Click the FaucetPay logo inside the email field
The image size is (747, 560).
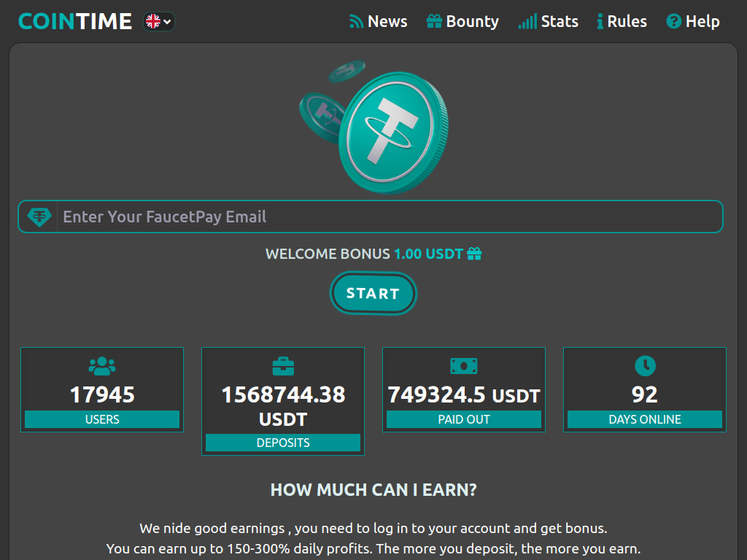pyautogui.click(x=38, y=217)
